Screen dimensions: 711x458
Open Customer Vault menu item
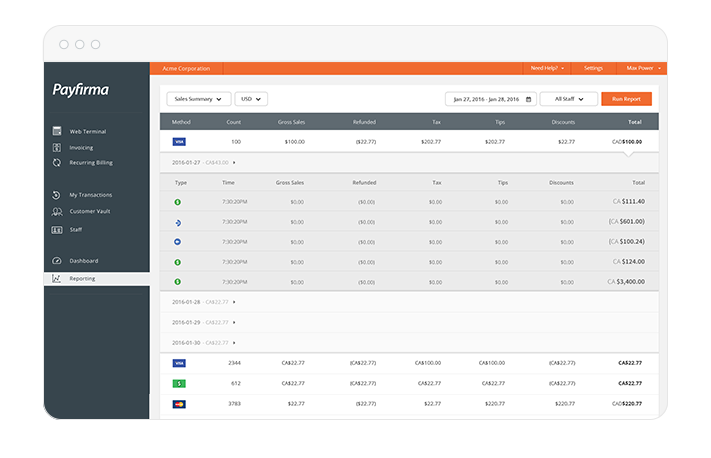pos(90,211)
